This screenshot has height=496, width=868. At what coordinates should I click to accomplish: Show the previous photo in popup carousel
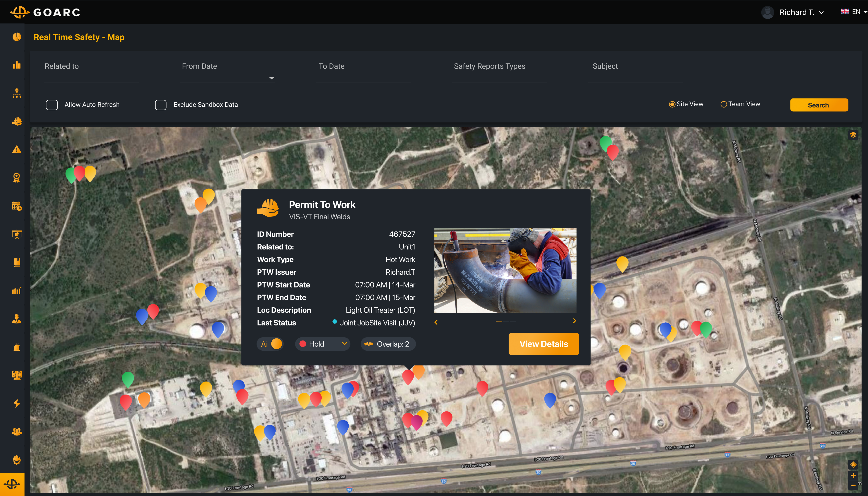(436, 322)
